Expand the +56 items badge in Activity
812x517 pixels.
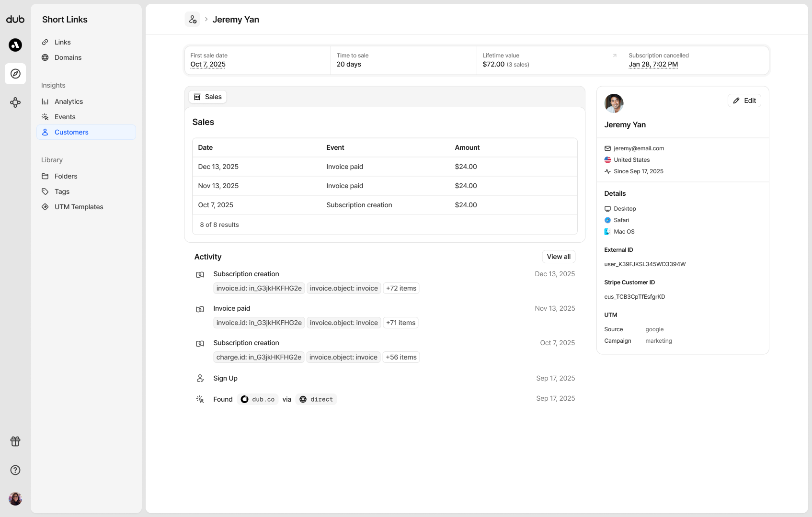pyautogui.click(x=401, y=357)
